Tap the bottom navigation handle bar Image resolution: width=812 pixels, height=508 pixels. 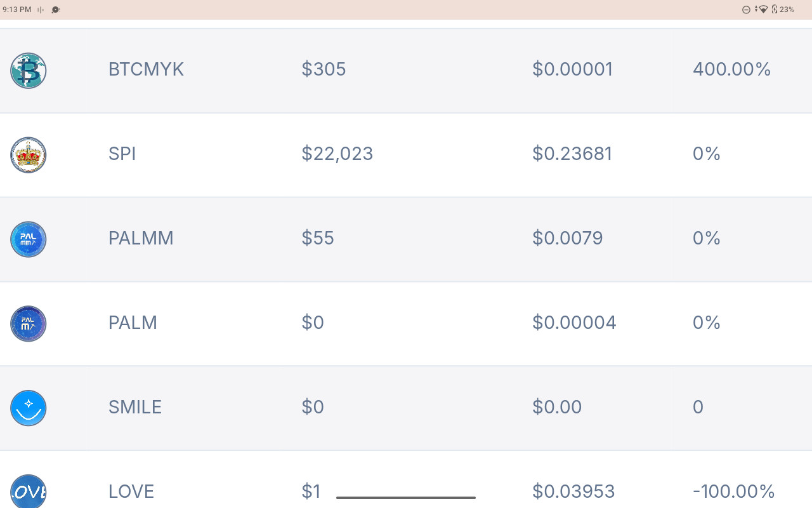point(406,498)
